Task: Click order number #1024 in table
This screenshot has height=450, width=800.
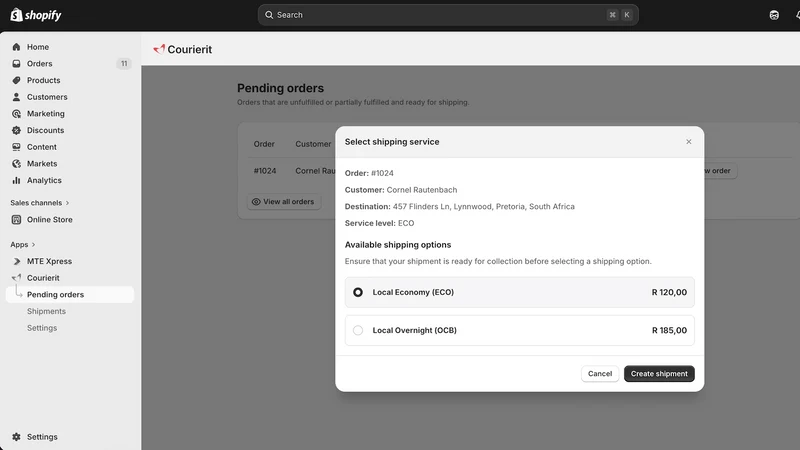Action: [x=265, y=171]
